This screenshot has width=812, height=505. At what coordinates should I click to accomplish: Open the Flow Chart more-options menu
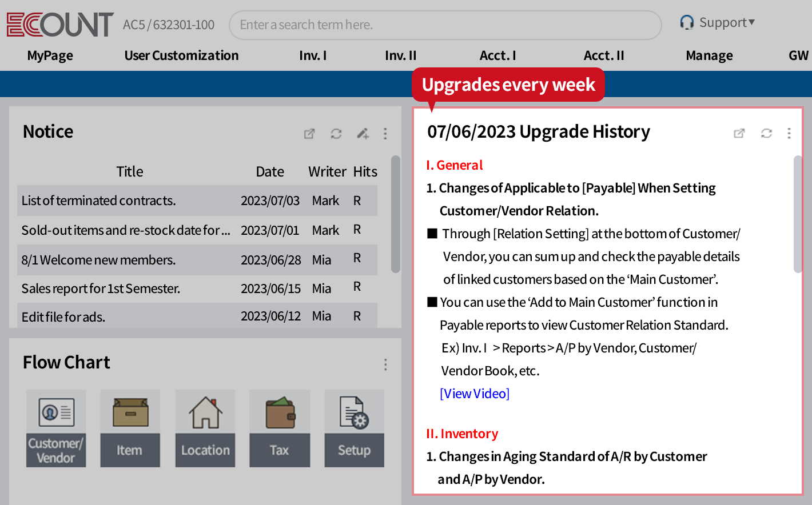385,364
